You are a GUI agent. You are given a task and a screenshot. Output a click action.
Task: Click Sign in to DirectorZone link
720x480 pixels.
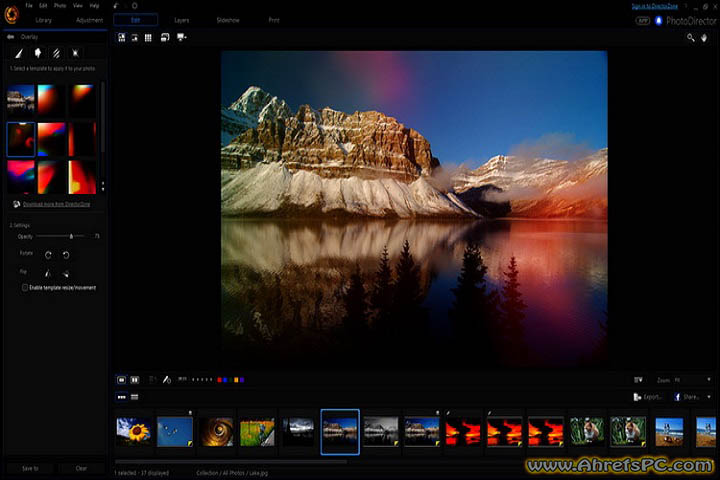655,6
